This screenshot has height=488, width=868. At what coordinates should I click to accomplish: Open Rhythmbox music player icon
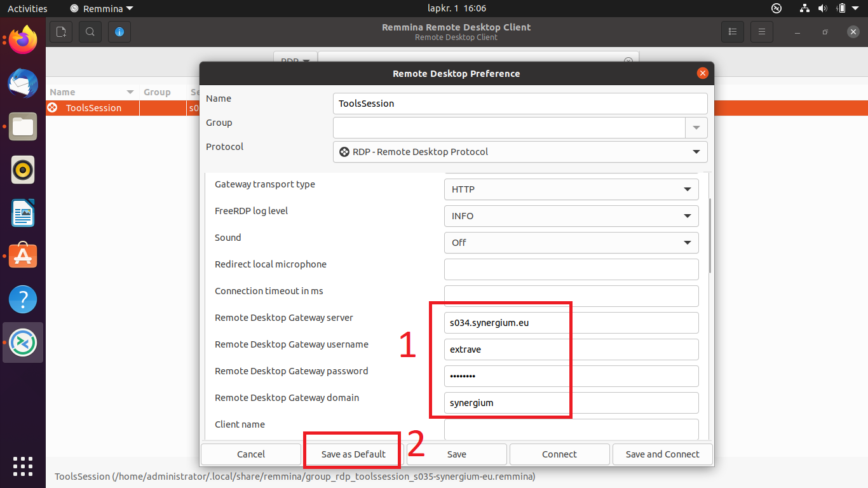pos(23,170)
